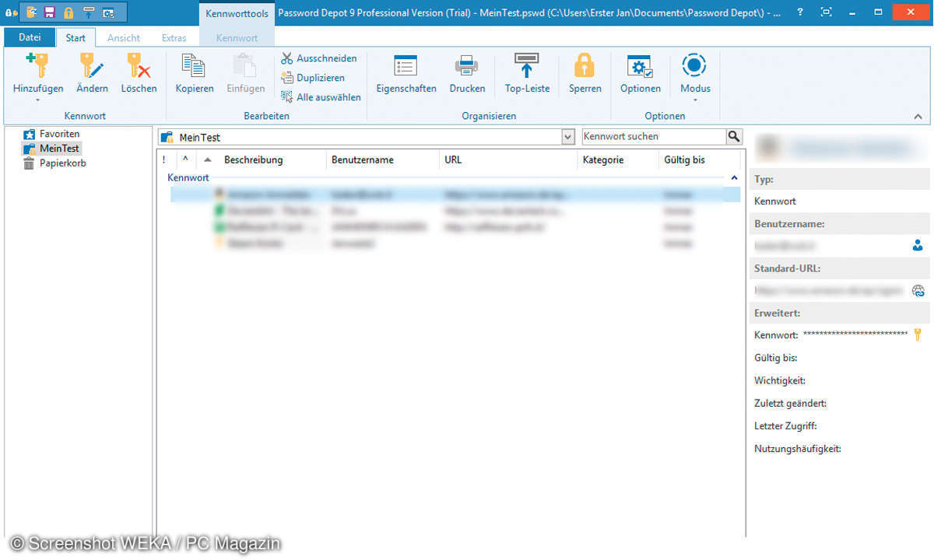
Task: Click the purple save icon in title bar
Action: click(50, 12)
